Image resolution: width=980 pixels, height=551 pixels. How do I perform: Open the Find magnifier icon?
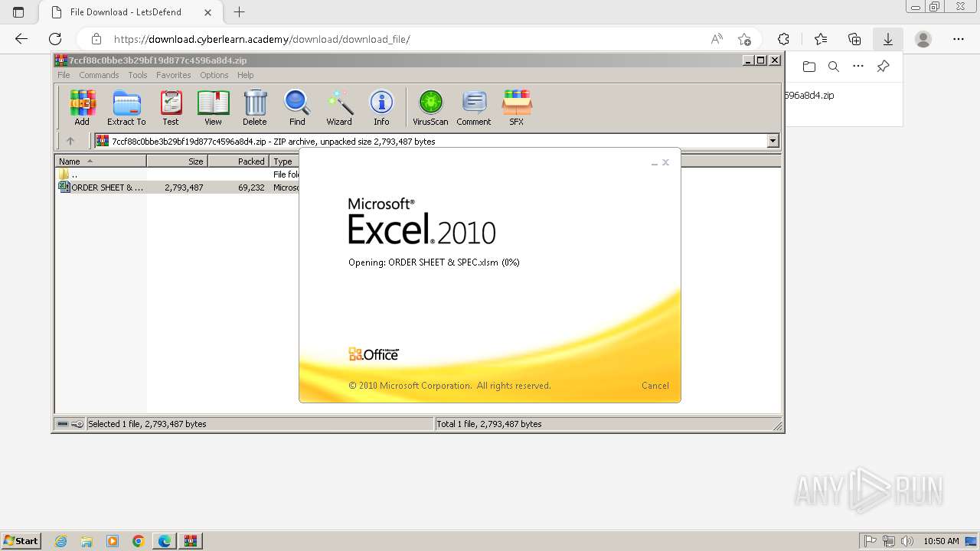click(297, 107)
